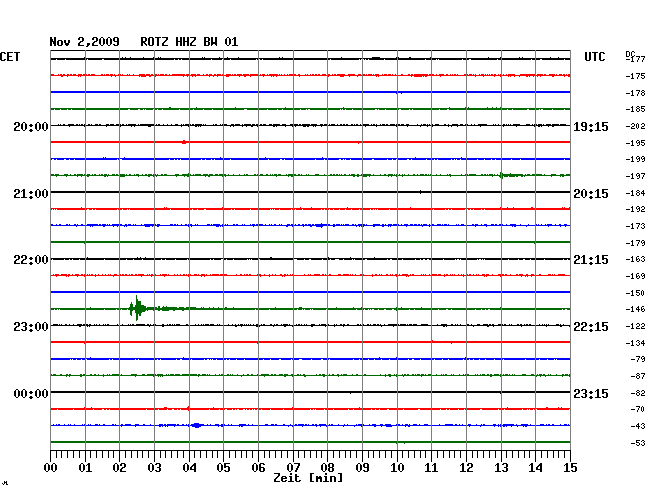Click the DC offset value "-192"

[x=636, y=209]
